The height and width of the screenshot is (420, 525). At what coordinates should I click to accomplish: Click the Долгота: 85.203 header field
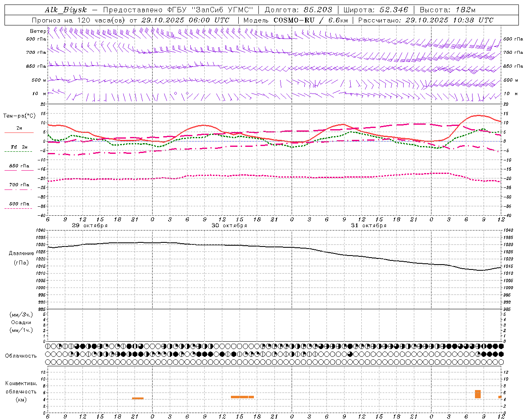tap(299, 10)
